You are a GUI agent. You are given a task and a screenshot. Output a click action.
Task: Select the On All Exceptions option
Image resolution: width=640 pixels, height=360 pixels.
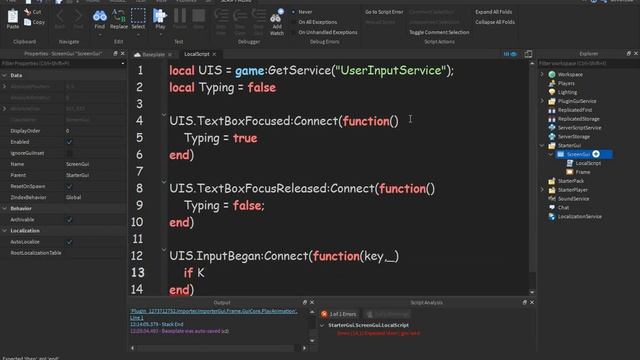pyautogui.click(x=314, y=22)
